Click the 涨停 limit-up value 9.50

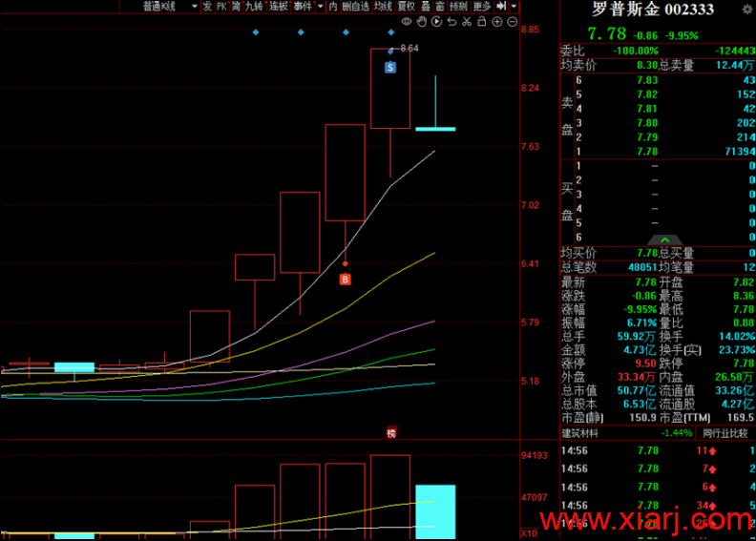(x=645, y=364)
